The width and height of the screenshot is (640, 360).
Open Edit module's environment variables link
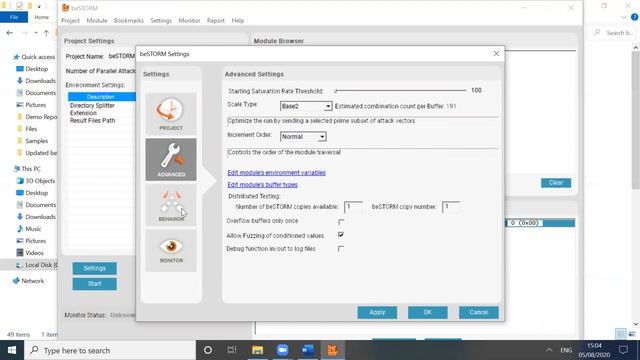click(276, 173)
